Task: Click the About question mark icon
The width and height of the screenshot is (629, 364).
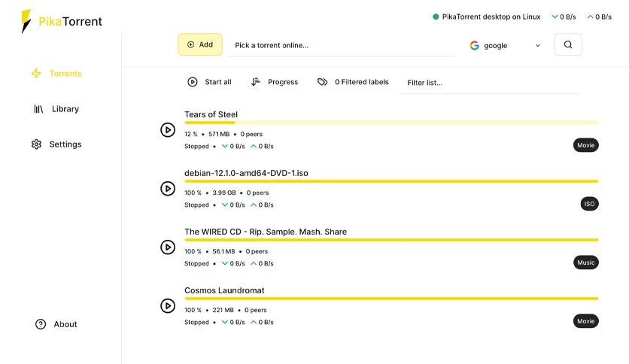Action: pyautogui.click(x=41, y=324)
